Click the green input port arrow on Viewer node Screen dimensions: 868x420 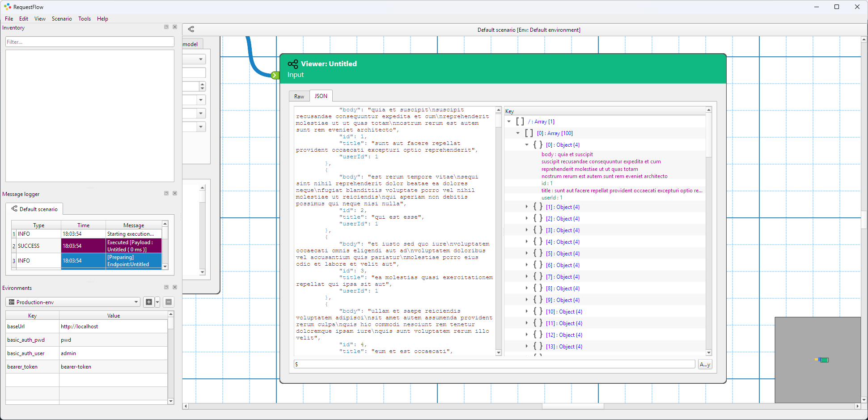click(275, 75)
